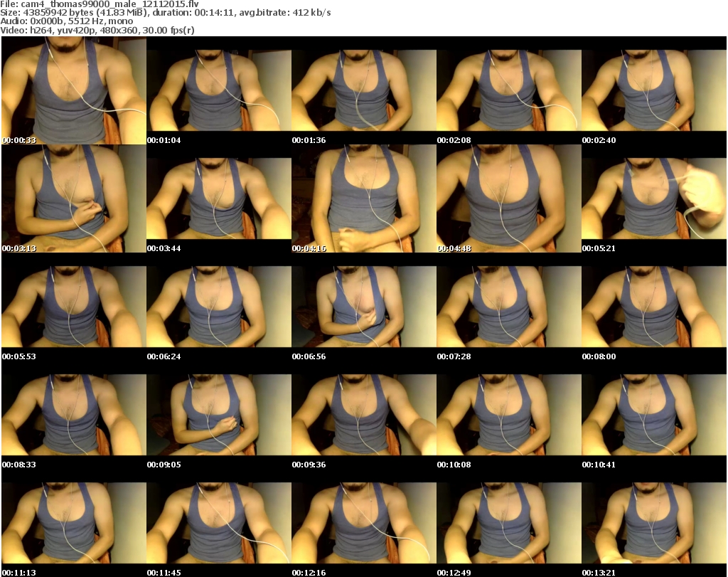The width and height of the screenshot is (728, 577).
Task: Click the frame stamped 00:09:36
Action: 363,415
